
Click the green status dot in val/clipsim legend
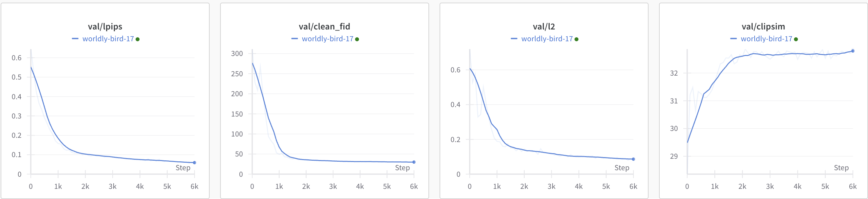(796, 39)
